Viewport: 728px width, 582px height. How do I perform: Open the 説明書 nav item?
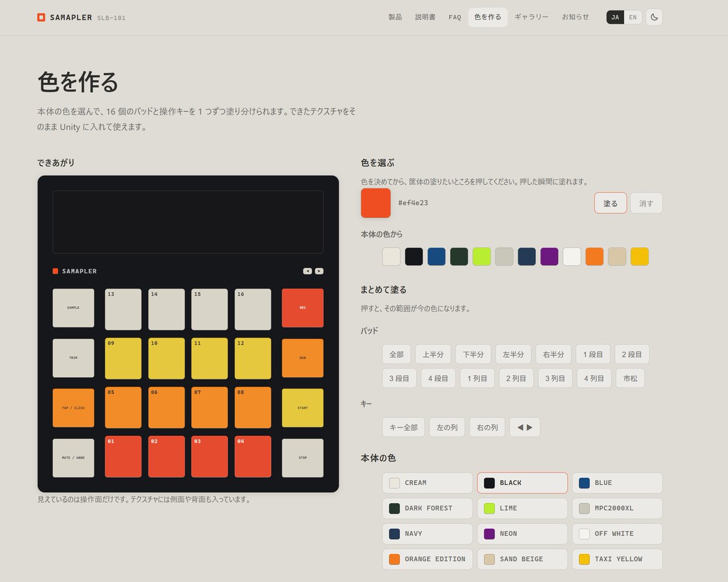(x=425, y=17)
